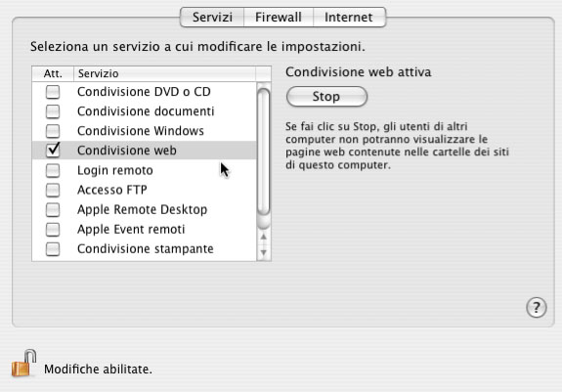Click the padlock icon to lock changes
The image size is (562, 392).
[24, 364]
